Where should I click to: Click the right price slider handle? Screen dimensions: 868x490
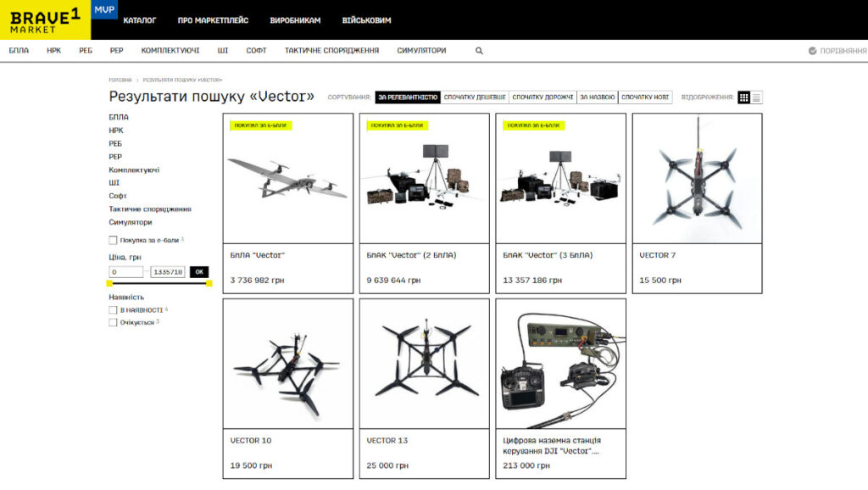tap(209, 283)
